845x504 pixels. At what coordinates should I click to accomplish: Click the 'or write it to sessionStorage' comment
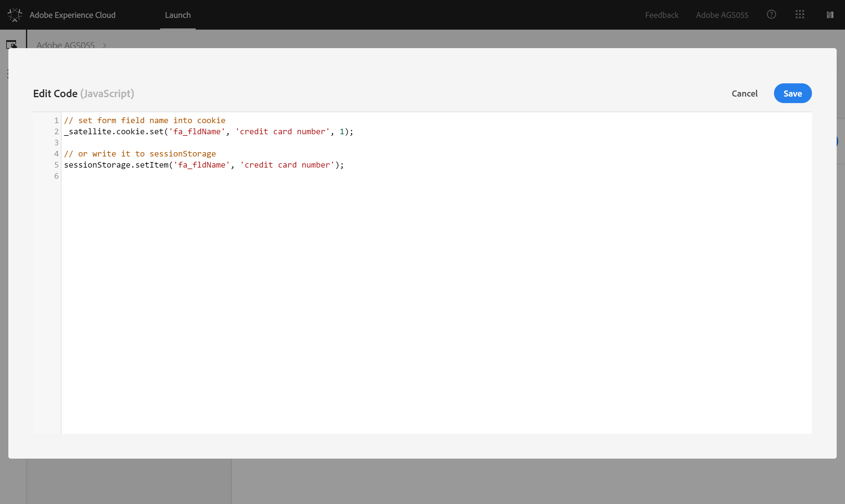(x=140, y=154)
